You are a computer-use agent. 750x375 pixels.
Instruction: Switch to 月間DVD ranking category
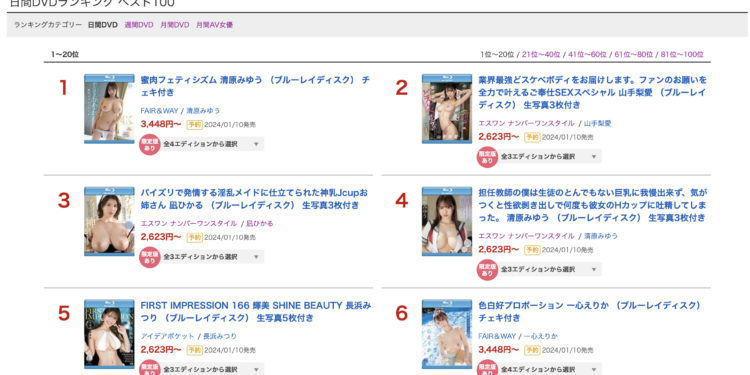(175, 25)
